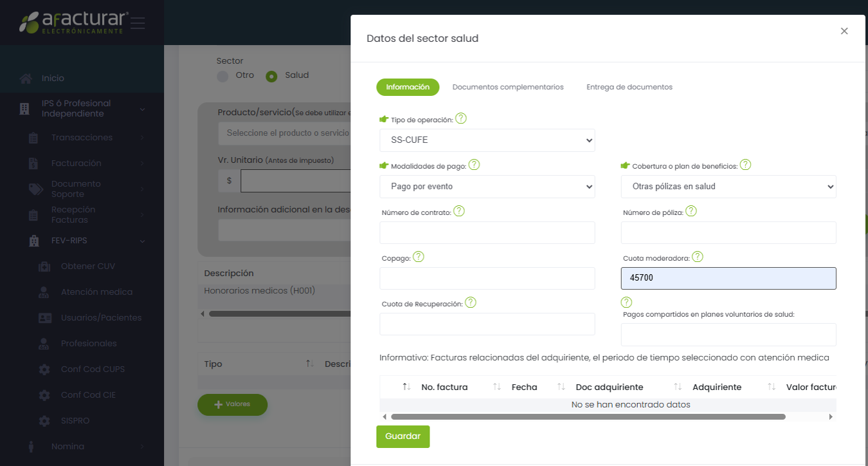
Task: Switch to Documentos complementarios tab
Action: point(508,87)
